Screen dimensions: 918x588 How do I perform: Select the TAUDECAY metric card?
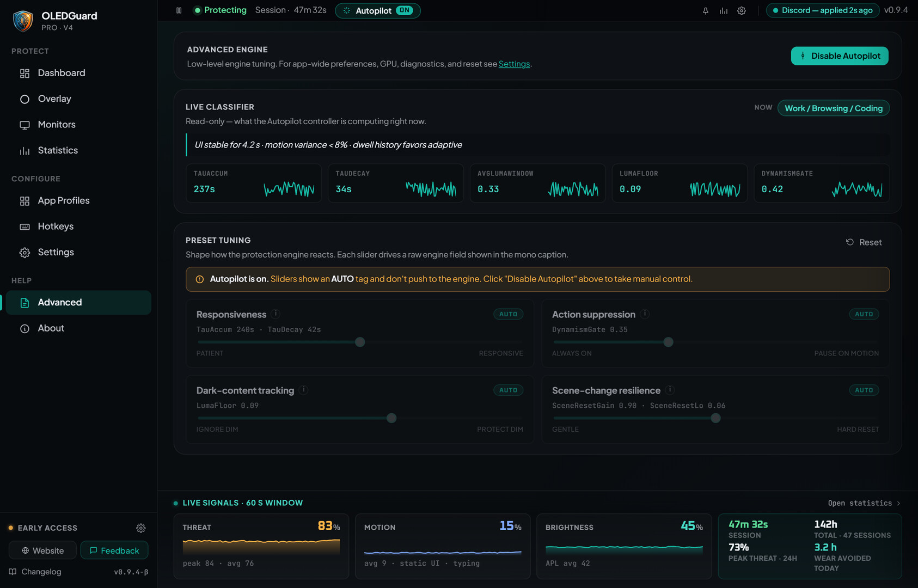[396, 183]
